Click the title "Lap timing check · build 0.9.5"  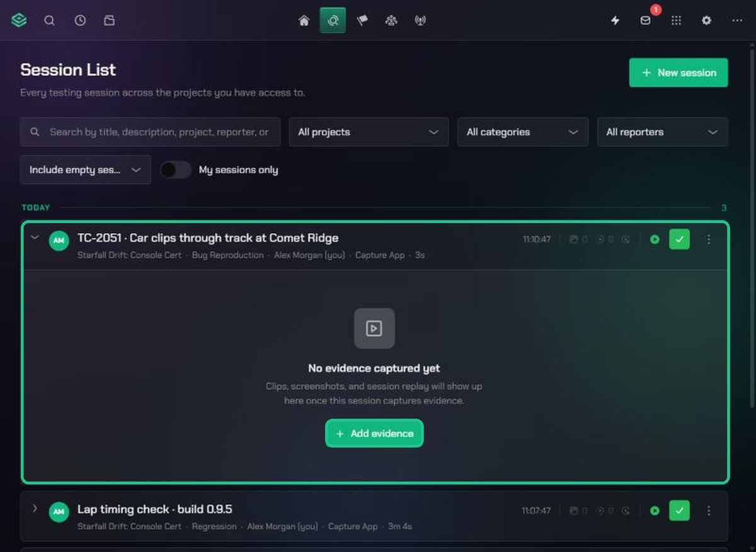pyautogui.click(x=155, y=509)
